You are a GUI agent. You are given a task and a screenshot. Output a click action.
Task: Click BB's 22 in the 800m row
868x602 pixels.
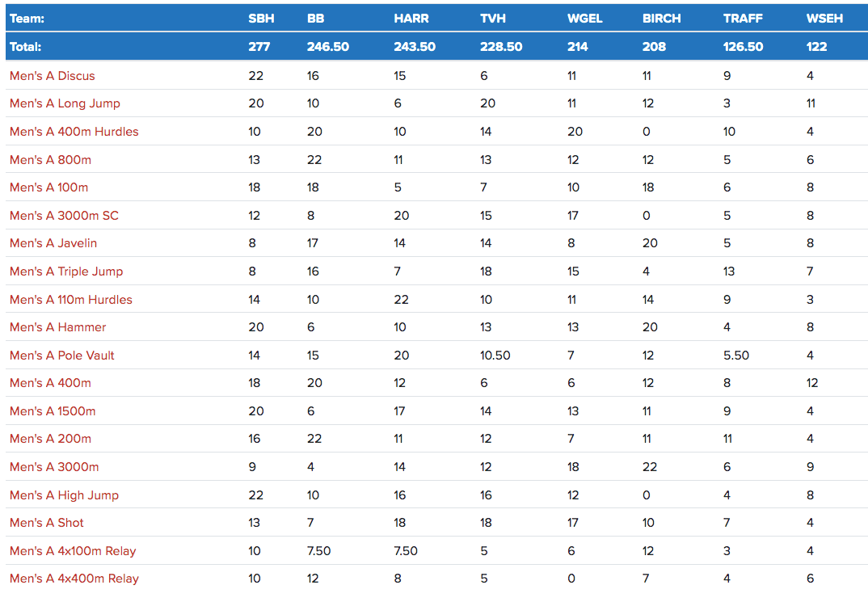[x=314, y=160]
